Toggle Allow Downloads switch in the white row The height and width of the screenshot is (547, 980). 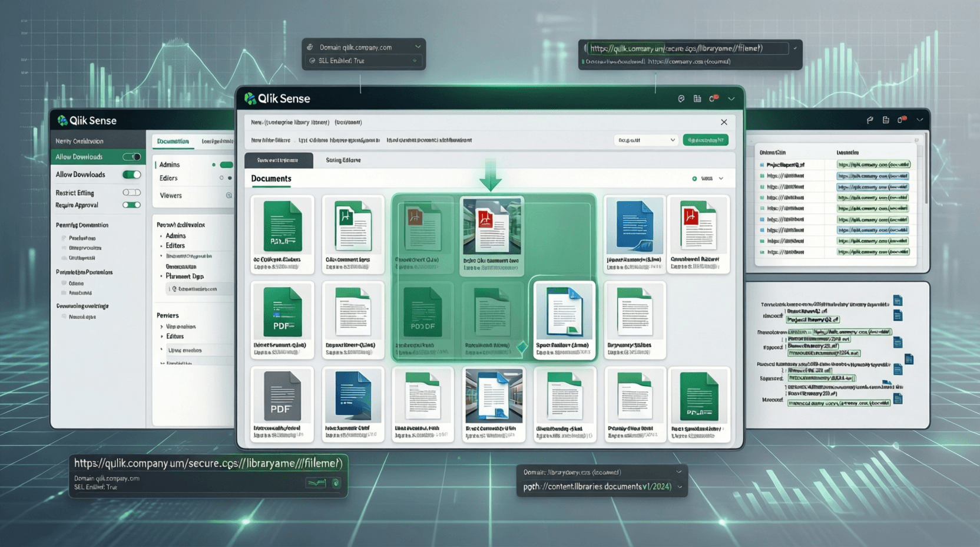pyautogui.click(x=132, y=174)
